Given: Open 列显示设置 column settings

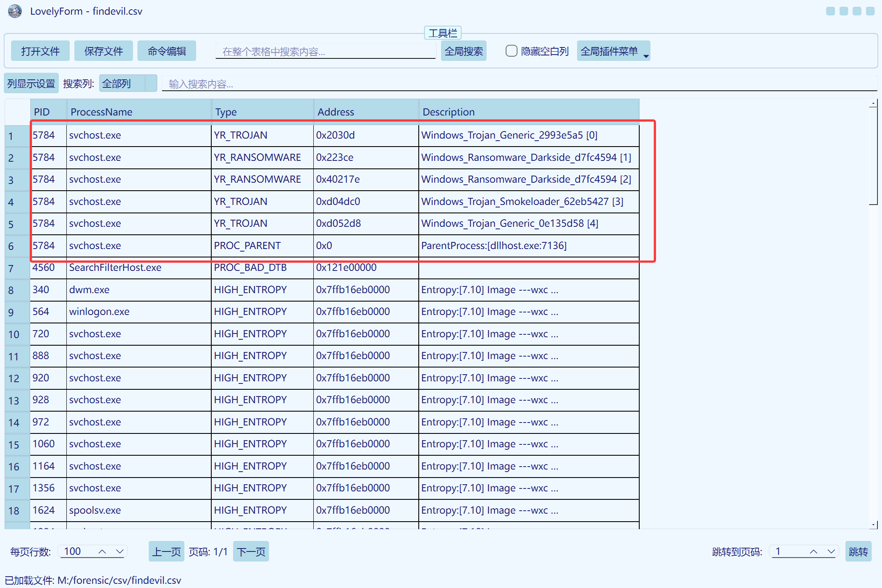Looking at the screenshot, I should click(x=31, y=84).
